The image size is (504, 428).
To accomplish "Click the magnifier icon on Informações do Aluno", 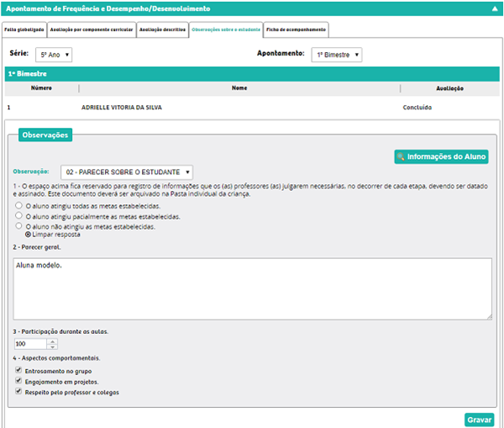I will tap(402, 156).
